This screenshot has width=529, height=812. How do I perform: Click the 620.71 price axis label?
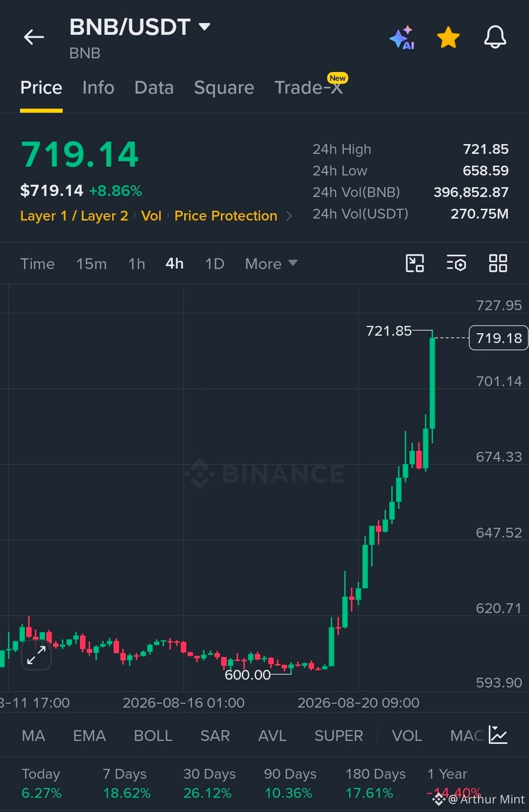(x=499, y=608)
